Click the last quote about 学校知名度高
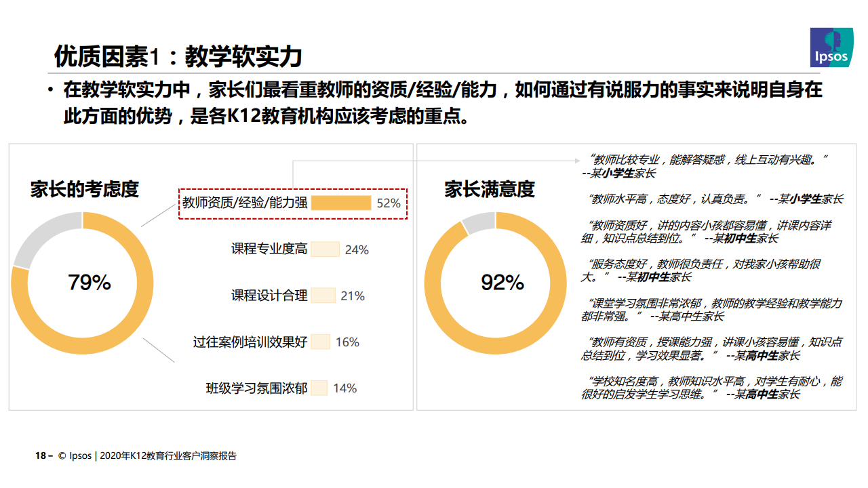The width and height of the screenshot is (868, 488). point(711,388)
